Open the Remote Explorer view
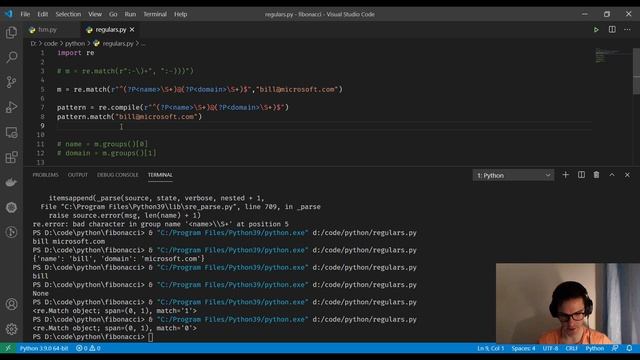 (11, 132)
